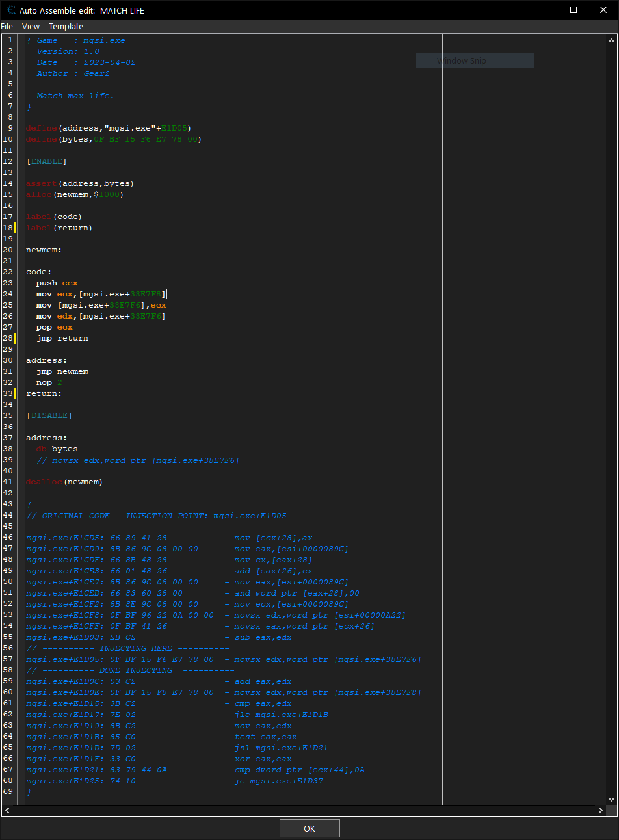The height and width of the screenshot is (840, 619).
Task: Click the 'return:' label line
Action: tap(44, 393)
